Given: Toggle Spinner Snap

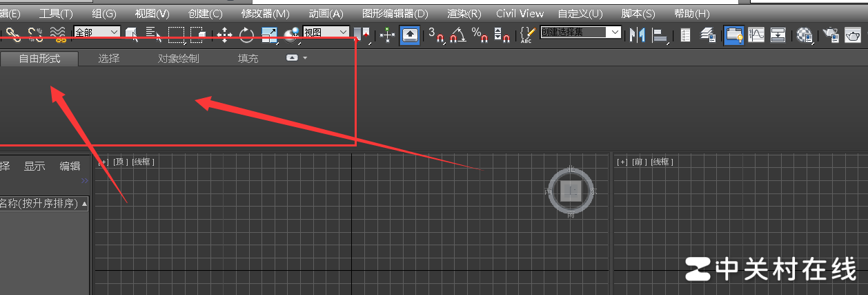Looking at the screenshot, I should click(502, 34).
